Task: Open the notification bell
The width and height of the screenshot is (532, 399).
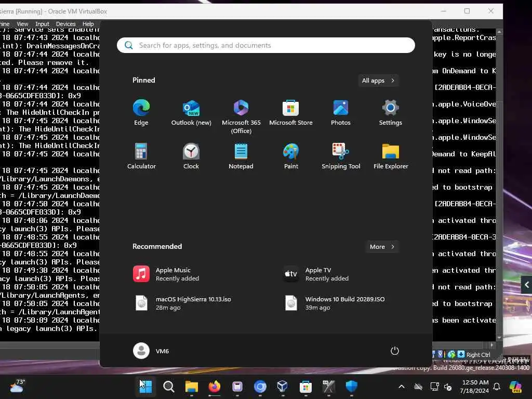Action: point(497,387)
